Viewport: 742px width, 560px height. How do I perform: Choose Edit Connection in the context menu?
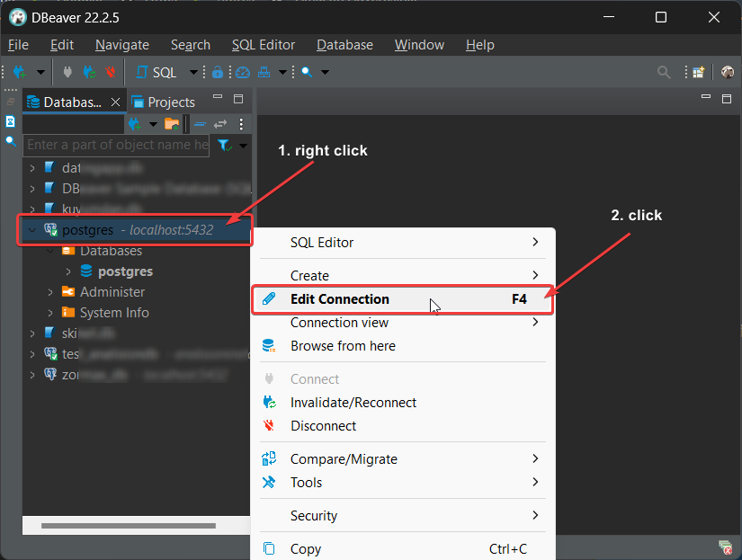402,299
